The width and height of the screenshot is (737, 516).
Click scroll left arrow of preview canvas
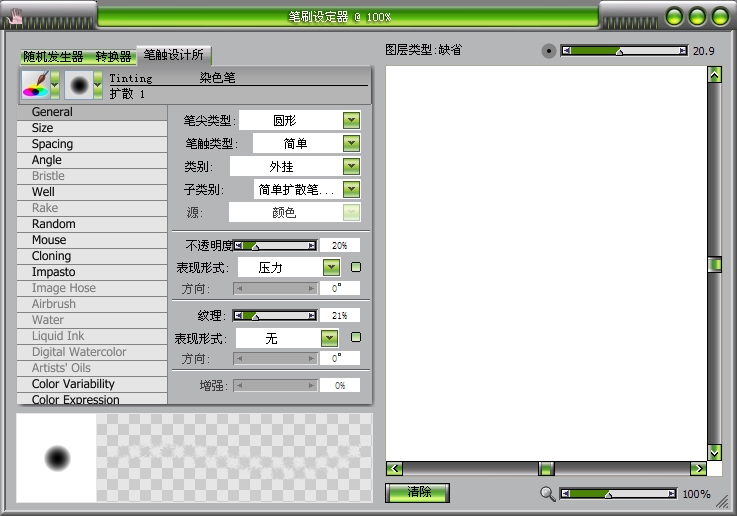394,469
